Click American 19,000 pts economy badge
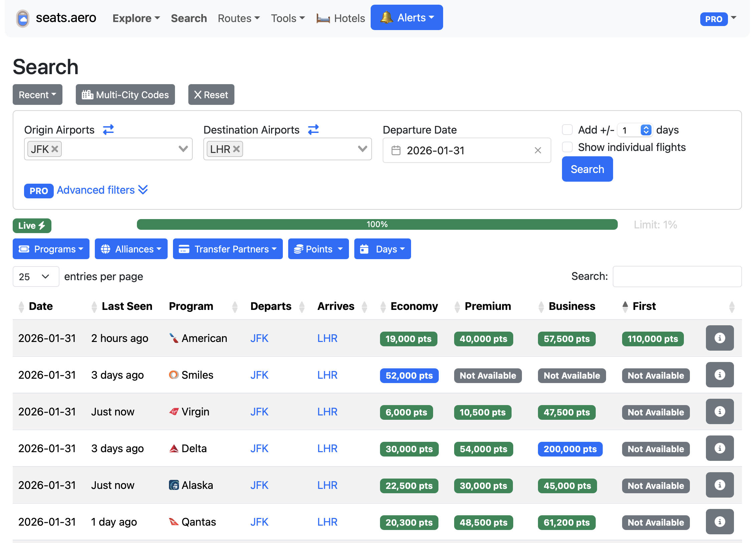The height and width of the screenshot is (543, 756). point(408,339)
